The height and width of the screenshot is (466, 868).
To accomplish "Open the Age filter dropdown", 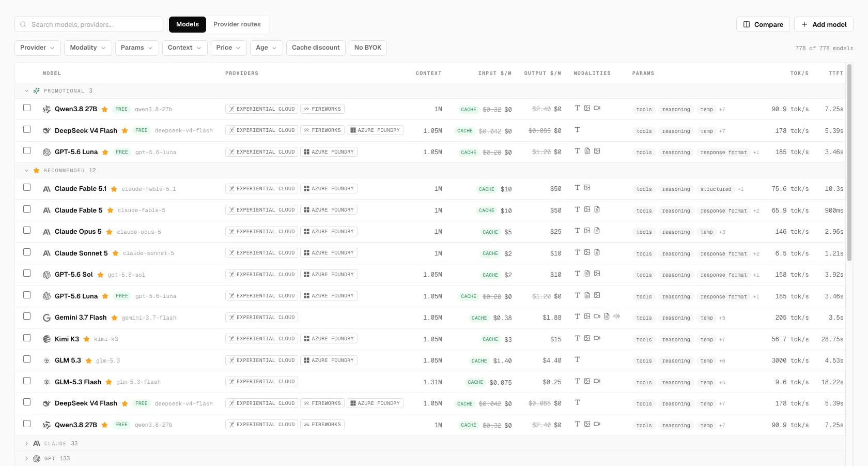I will tap(266, 48).
